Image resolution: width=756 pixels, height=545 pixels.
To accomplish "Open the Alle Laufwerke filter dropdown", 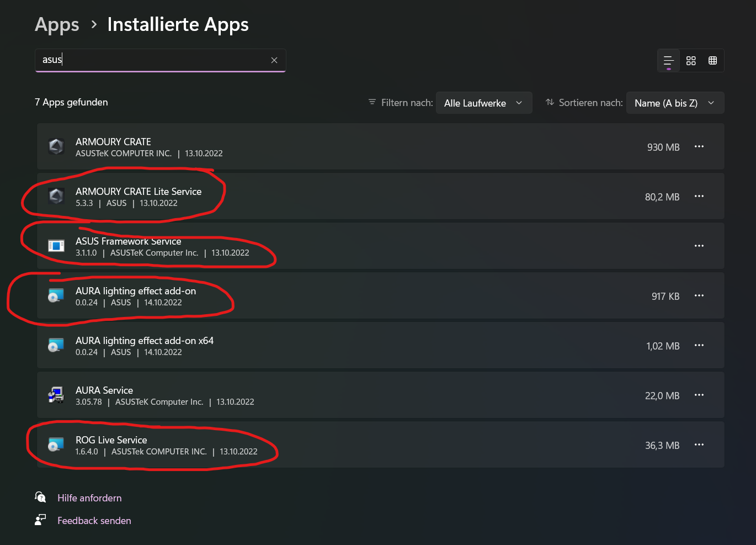I will pos(483,103).
